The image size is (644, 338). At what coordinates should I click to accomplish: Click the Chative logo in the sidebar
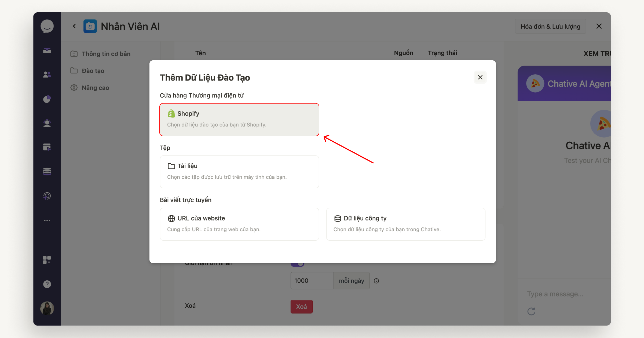47,26
